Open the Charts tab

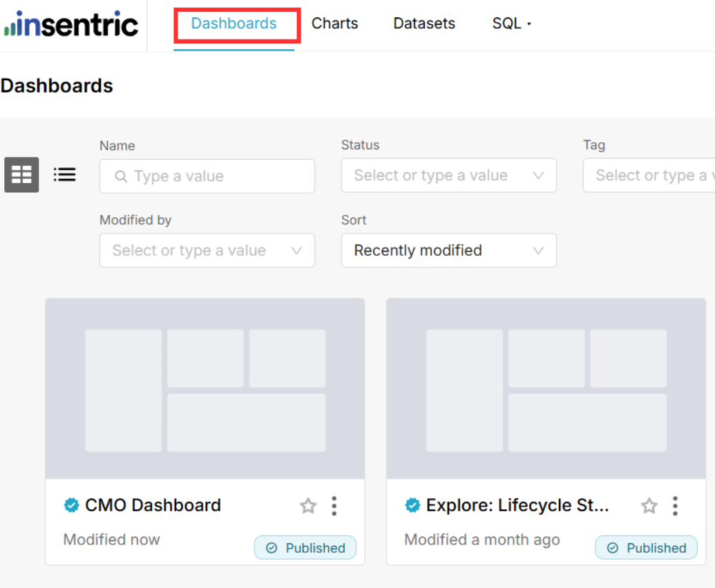coord(335,23)
